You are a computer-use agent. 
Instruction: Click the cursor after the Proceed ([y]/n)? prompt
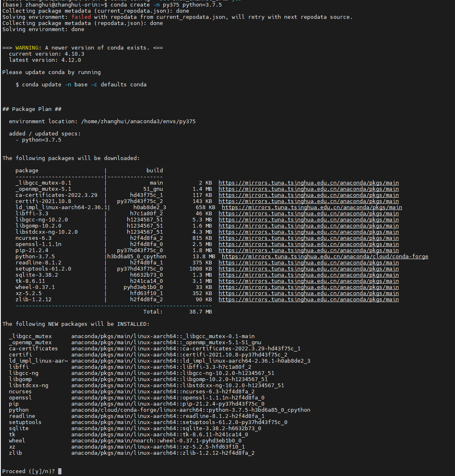coord(60,471)
